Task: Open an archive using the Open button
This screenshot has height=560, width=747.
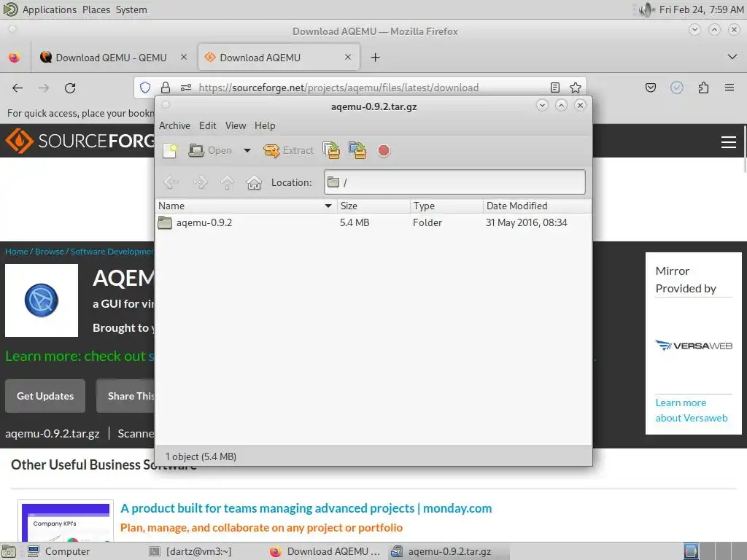Action: click(210, 150)
